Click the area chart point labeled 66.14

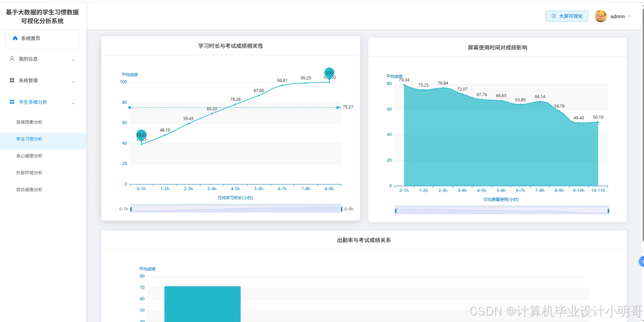[x=540, y=102]
